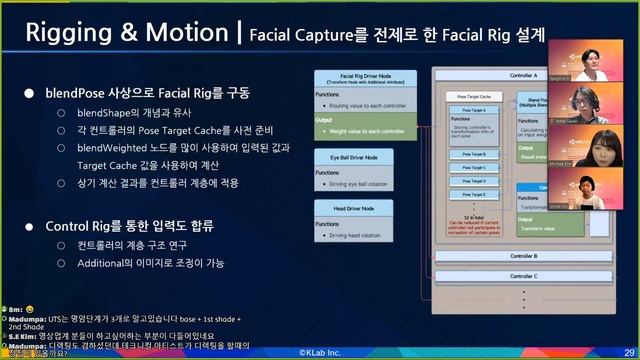The height and width of the screenshot is (360, 640).
Task: Select the Pose Target A block
Action: (x=474, y=126)
